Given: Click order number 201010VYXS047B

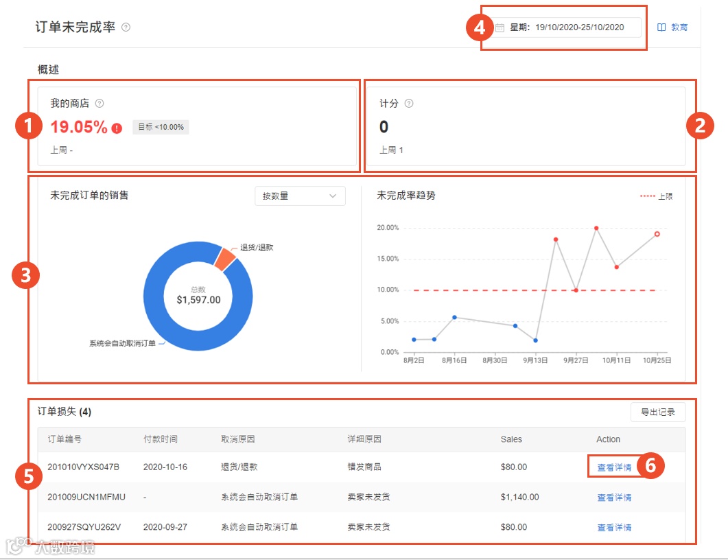Looking at the screenshot, I should [84, 467].
